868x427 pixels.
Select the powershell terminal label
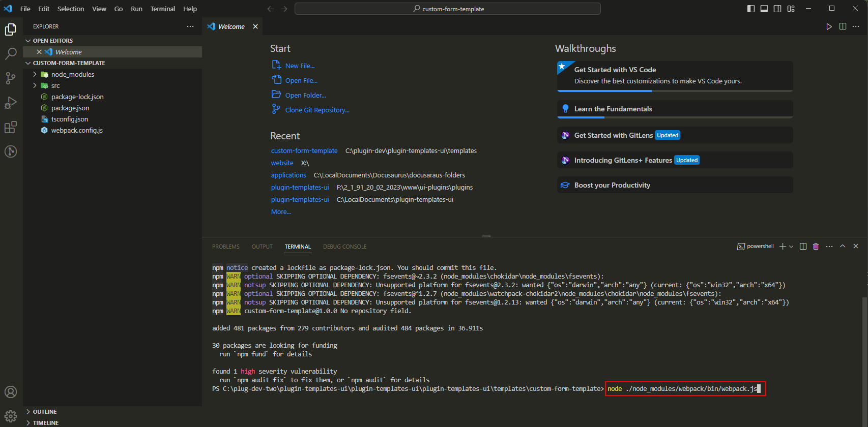click(x=756, y=246)
